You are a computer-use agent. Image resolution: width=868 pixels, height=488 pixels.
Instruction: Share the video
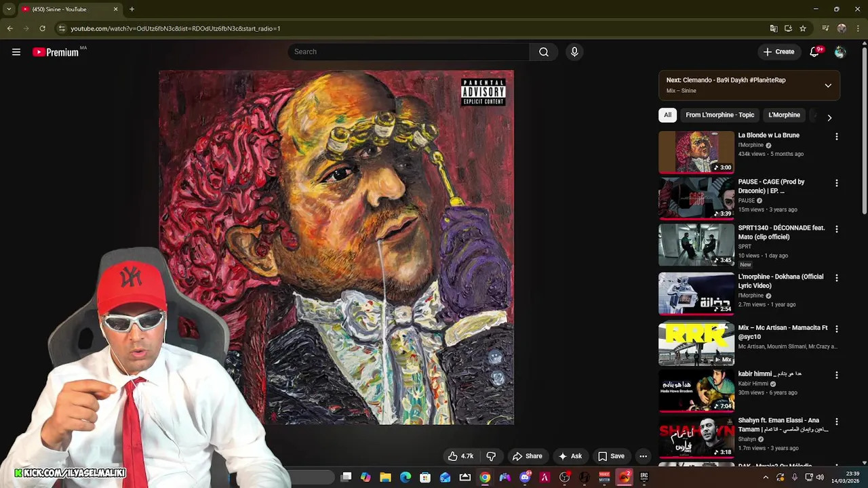527,456
